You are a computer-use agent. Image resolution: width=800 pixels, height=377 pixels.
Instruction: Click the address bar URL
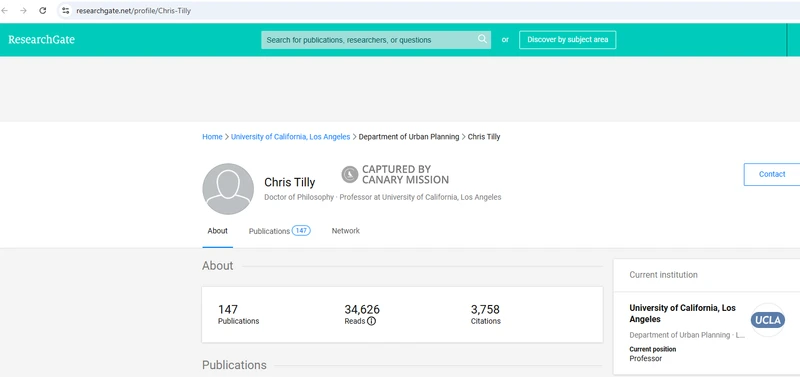click(134, 11)
